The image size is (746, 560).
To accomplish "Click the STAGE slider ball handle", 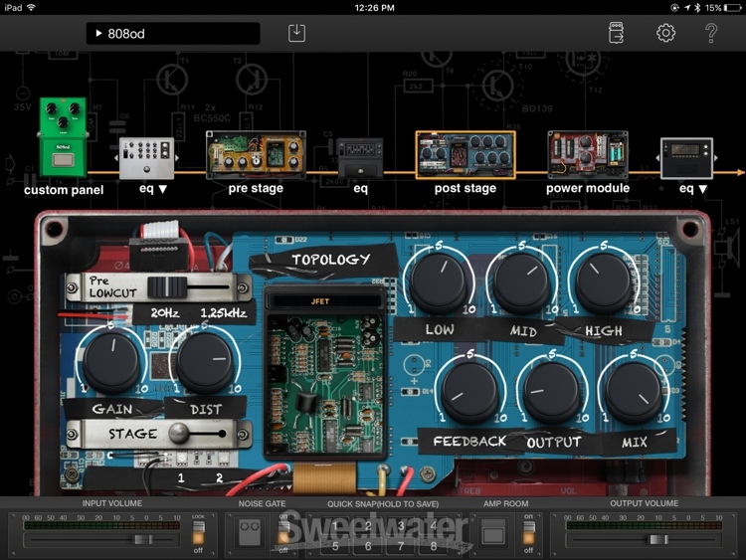I will 179,434.
